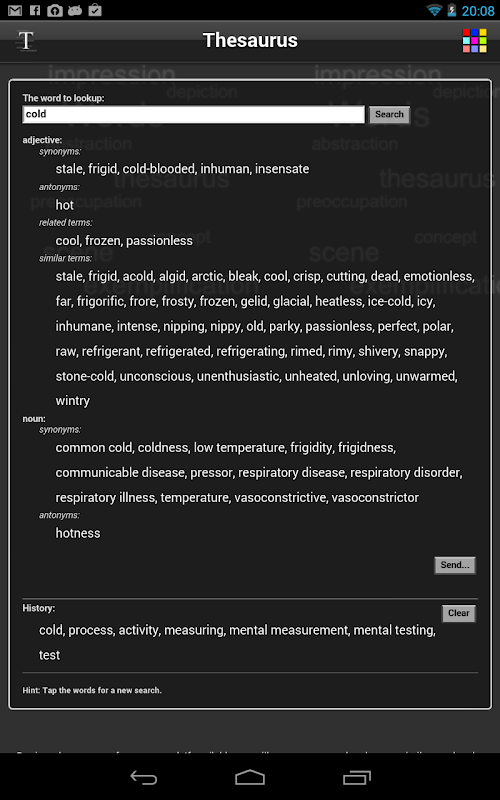Clear the search history
This screenshot has height=800, width=500.
coord(459,613)
